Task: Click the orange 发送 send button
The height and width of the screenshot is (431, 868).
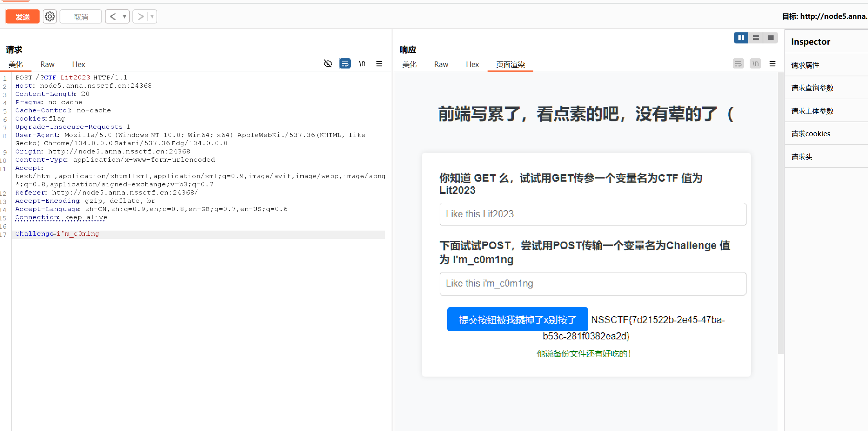Action: (x=22, y=17)
